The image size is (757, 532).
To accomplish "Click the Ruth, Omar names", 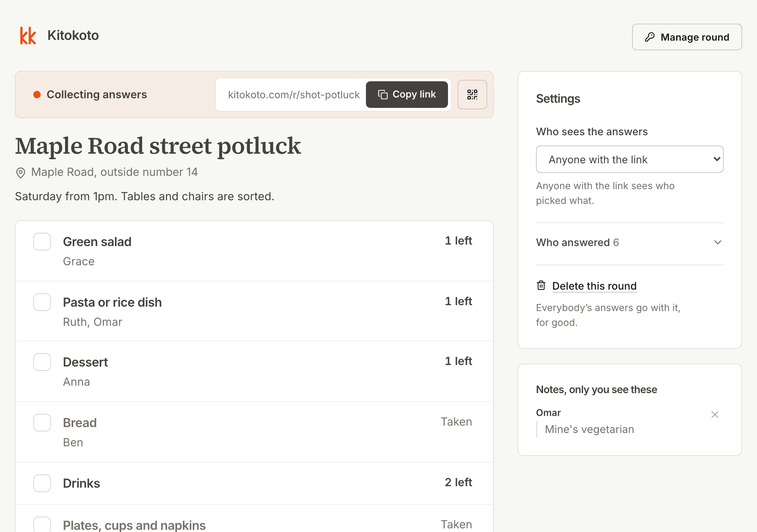I will [92, 322].
